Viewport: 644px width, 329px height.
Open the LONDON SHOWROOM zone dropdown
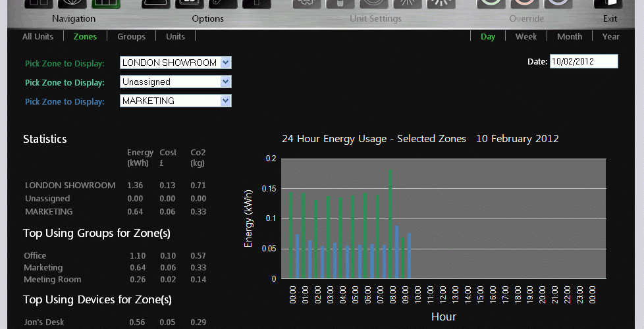[x=175, y=63]
